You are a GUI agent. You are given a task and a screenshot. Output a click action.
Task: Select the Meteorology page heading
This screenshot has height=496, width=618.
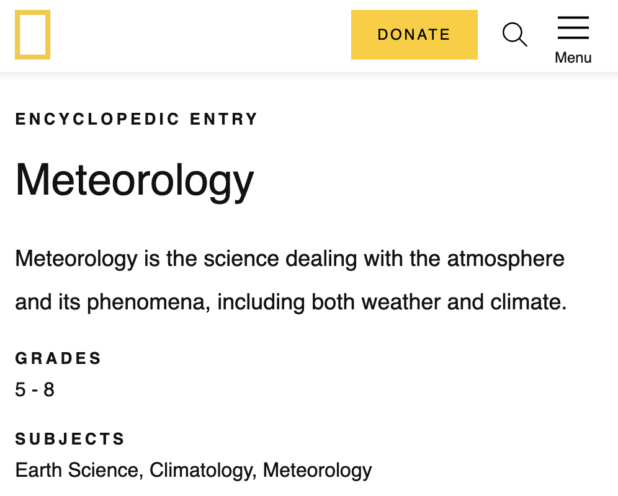tap(134, 180)
